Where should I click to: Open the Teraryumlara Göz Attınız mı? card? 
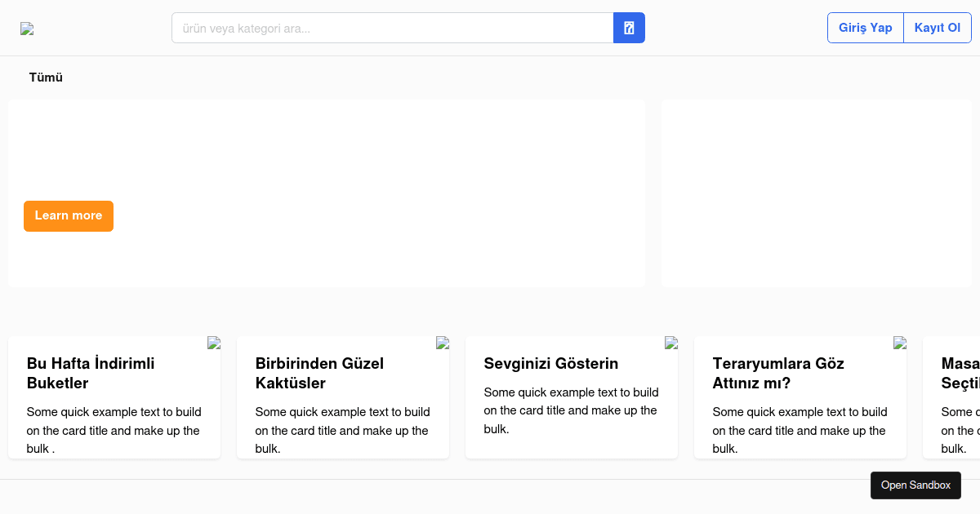(800, 373)
